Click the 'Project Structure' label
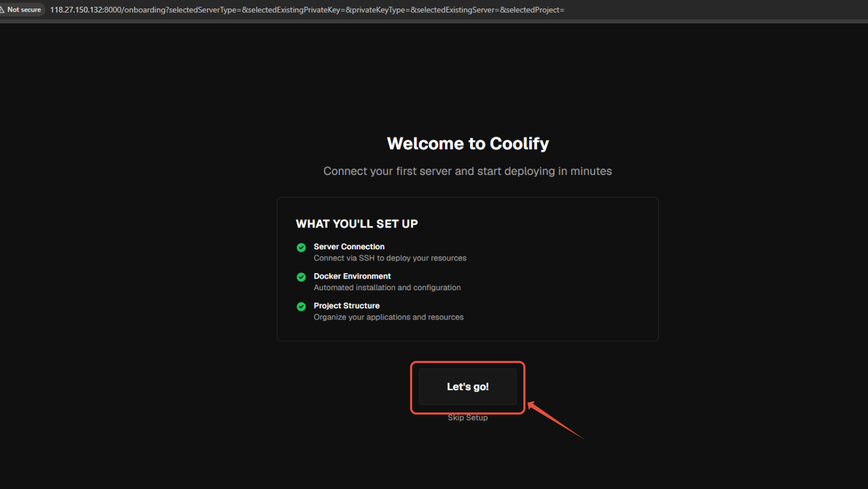This screenshot has height=489, width=868. 347,306
